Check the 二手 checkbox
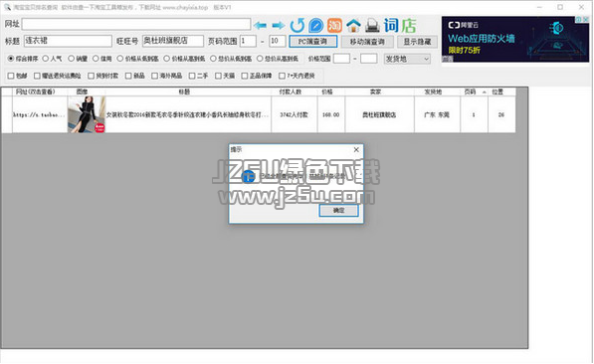Viewport: 594px width, 364px height. [192, 76]
